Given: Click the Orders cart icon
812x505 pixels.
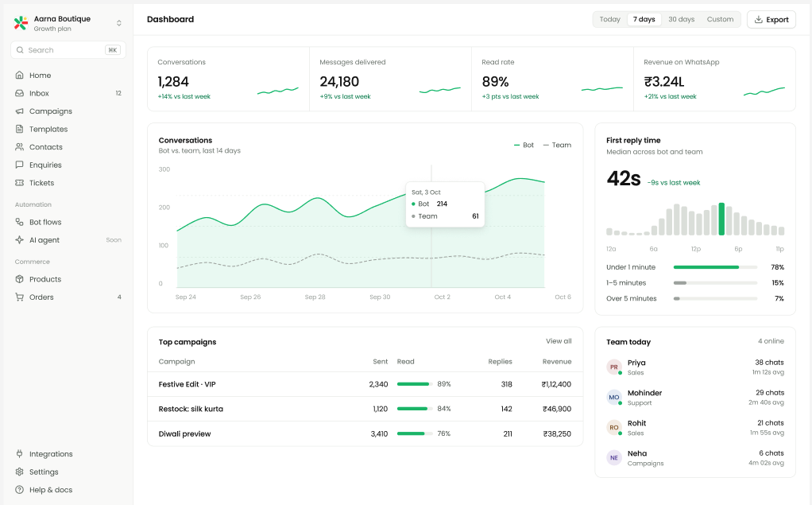Looking at the screenshot, I should (x=19, y=297).
